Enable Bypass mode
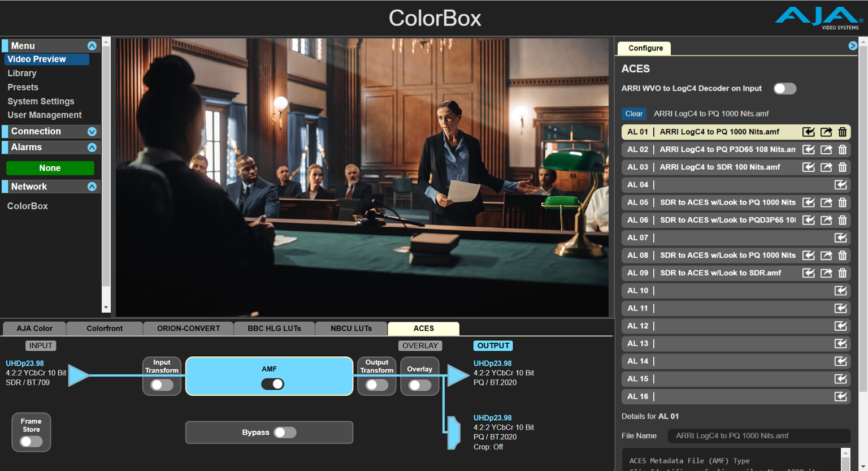Image resolution: width=868 pixels, height=471 pixels. [285, 432]
